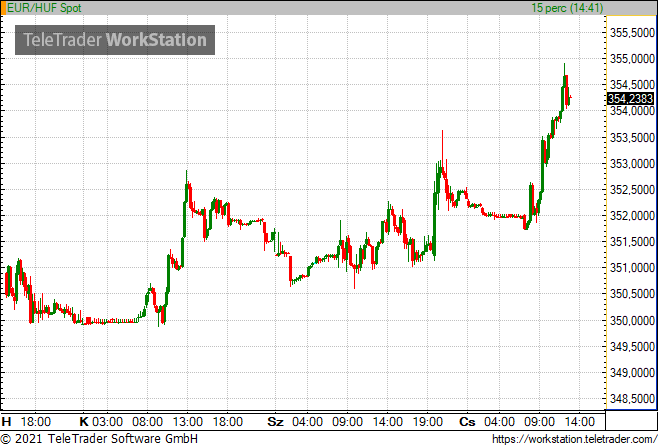Screen dimensions: 658x448
Task: Click the 352,5000 price axis label
Action: coord(632,190)
